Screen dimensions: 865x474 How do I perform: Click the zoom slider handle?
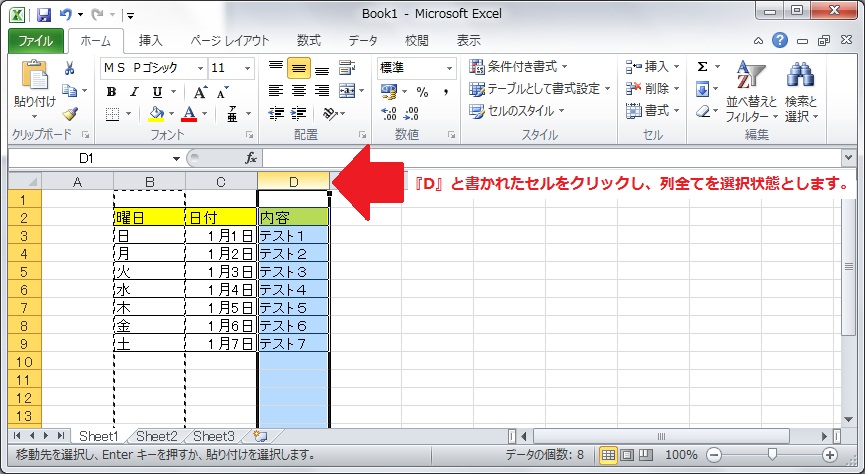tap(772, 455)
